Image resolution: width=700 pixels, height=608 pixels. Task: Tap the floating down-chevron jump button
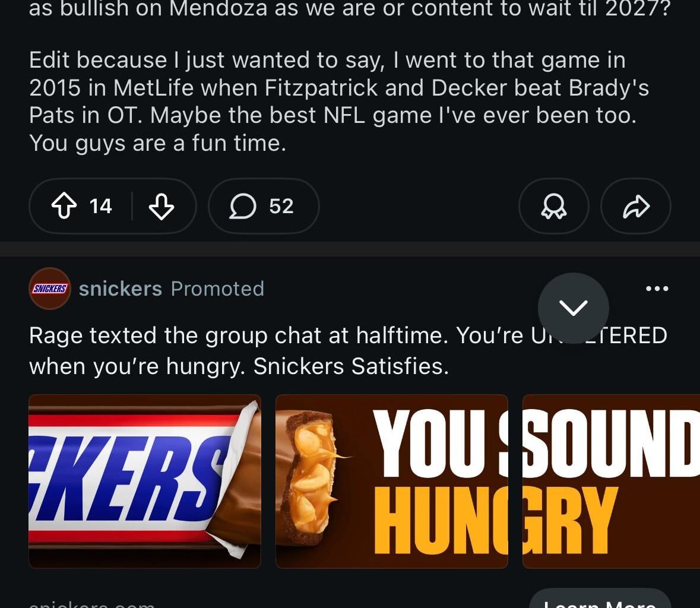(x=573, y=308)
